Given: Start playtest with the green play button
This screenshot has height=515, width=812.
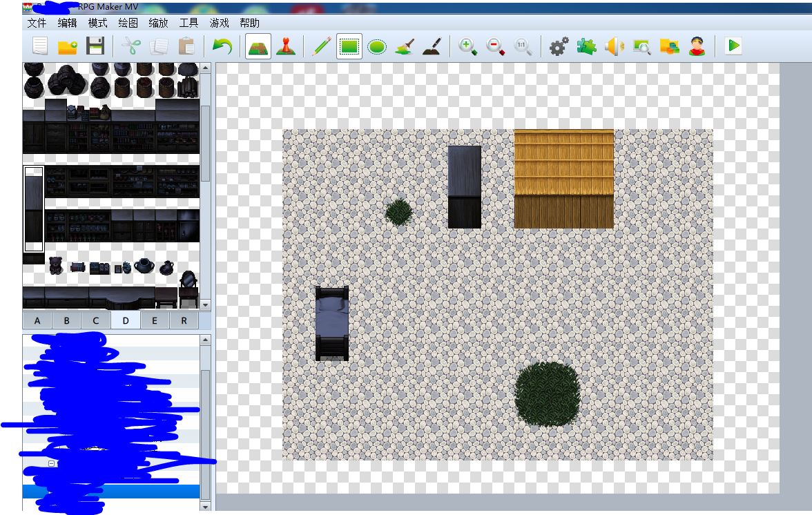Looking at the screenshot, I should click(733, 46).
